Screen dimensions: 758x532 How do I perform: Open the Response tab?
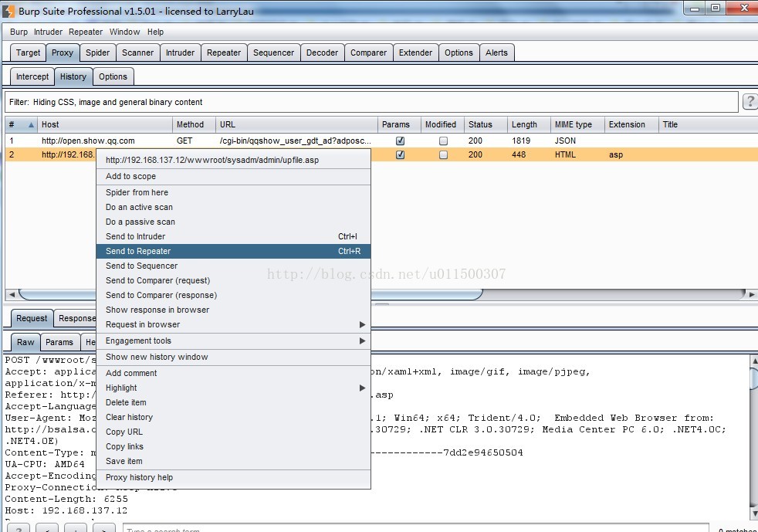pyautogui.click(x=76, y=318)
